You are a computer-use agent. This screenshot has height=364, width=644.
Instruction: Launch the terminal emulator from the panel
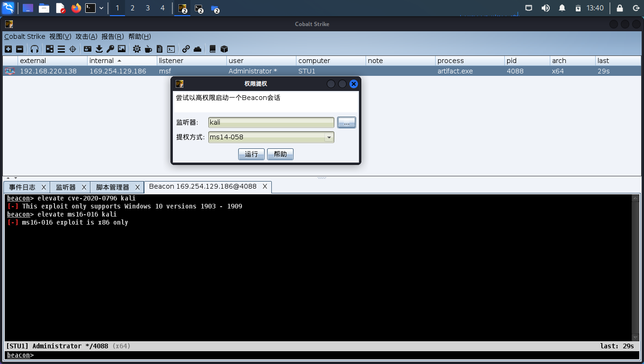90,8
